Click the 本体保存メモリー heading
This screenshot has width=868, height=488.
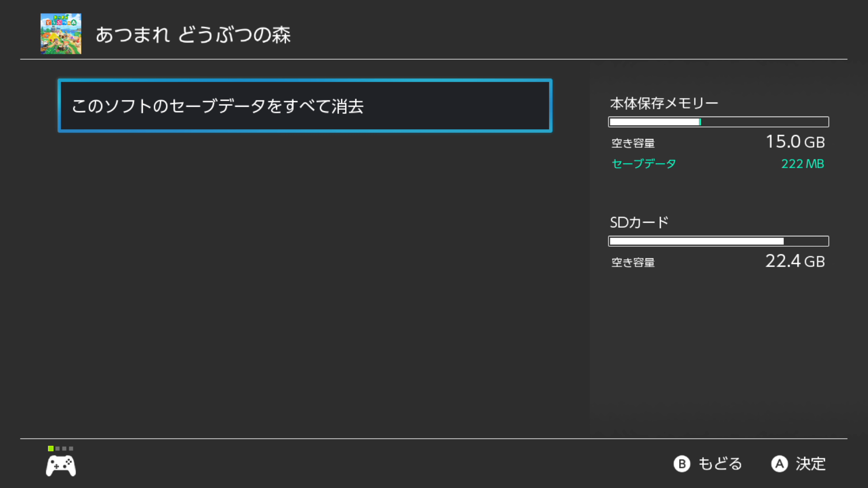(x=664, y=103)
